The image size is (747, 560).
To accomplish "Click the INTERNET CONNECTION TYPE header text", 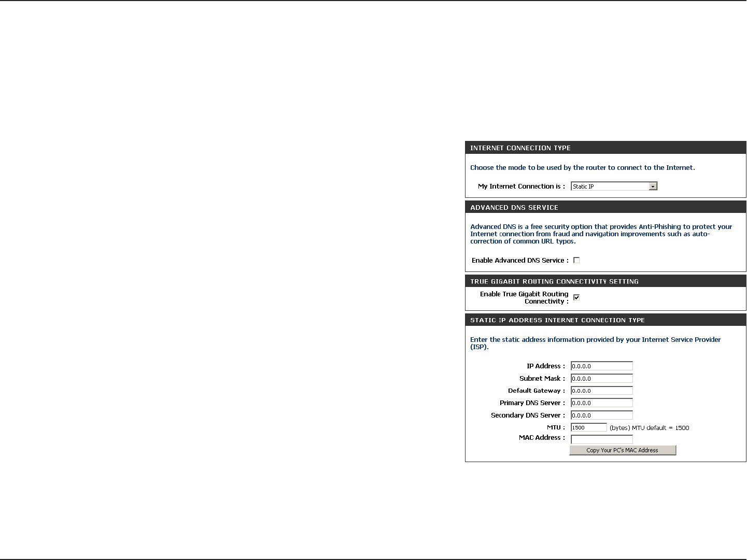I will tap(520, 148).
